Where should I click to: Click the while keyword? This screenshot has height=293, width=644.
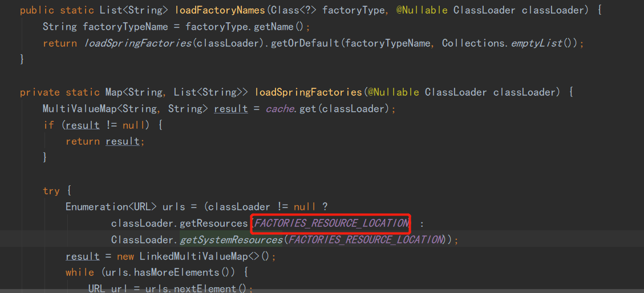coord(80,272)
